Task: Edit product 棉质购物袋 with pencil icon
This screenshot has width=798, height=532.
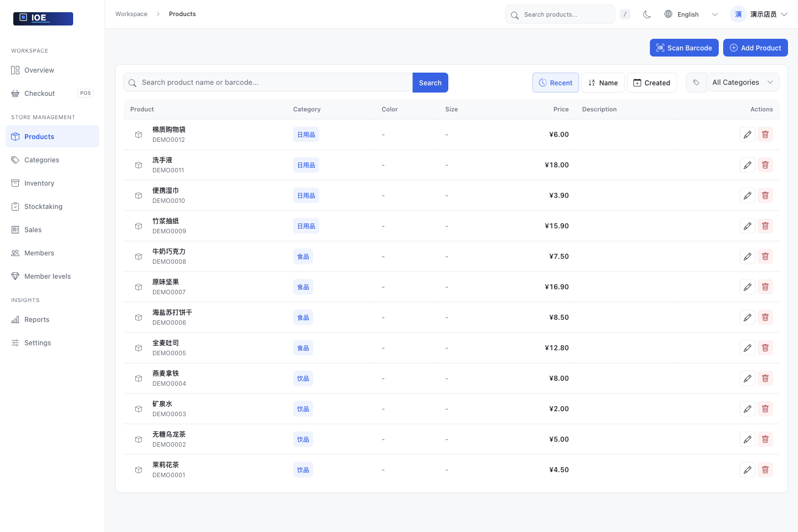Action: pyautogui.click(x=748, y=135)
